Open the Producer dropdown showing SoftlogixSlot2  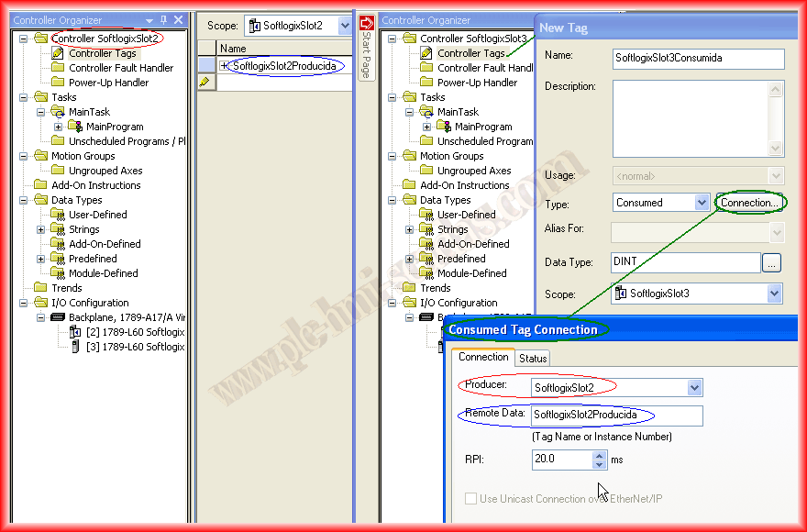point(694,388)
